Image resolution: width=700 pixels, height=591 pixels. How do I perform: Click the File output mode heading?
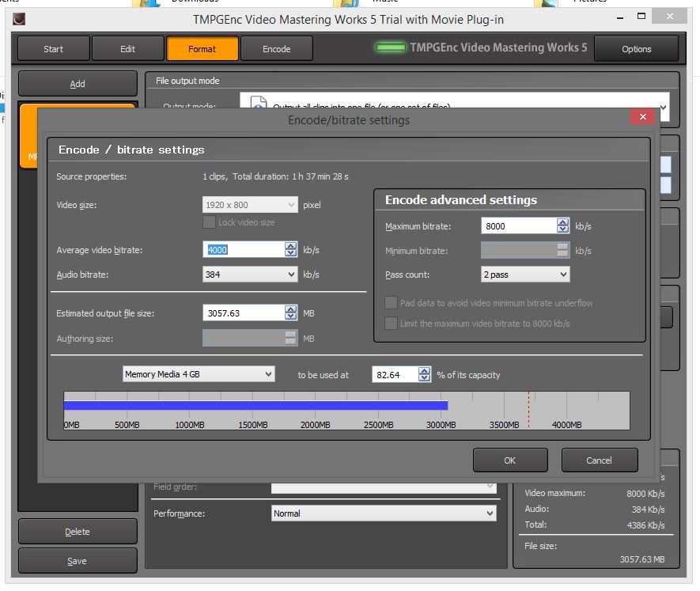click(187, 81)
